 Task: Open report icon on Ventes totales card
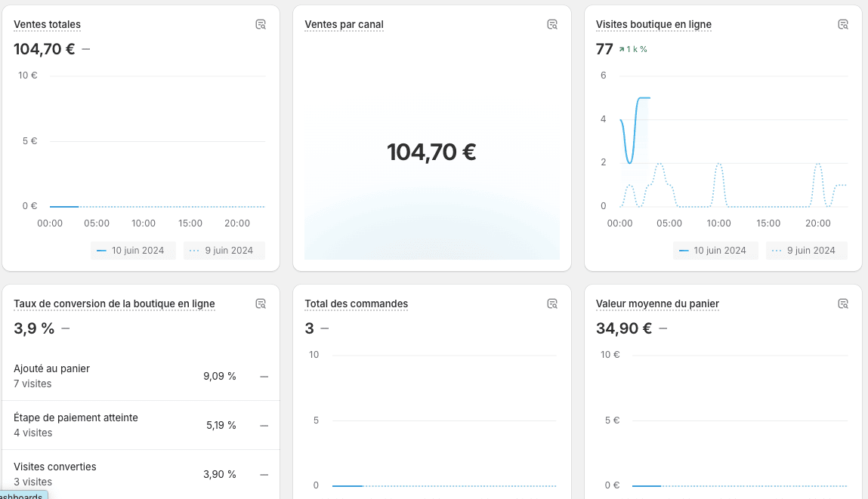pyautogui.click(x=261, y=24)
